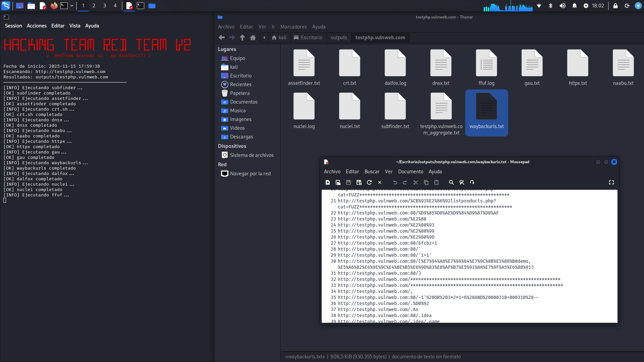Click Thunar parent folder up arrow

[242, 38]
